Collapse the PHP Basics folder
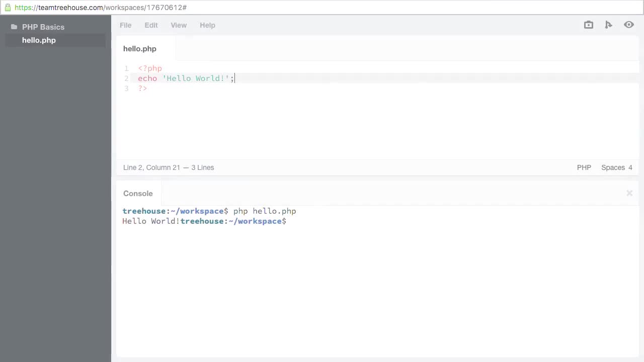Viewport: 644px width, 362px height. tap(43, 27)
